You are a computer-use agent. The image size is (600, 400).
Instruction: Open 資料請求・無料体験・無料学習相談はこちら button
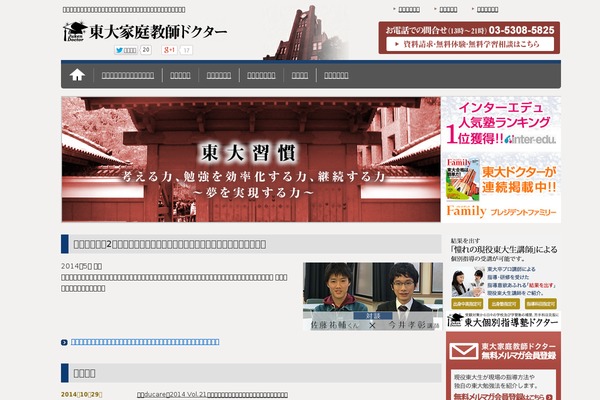pyautogui.click(x=470, y=44)
